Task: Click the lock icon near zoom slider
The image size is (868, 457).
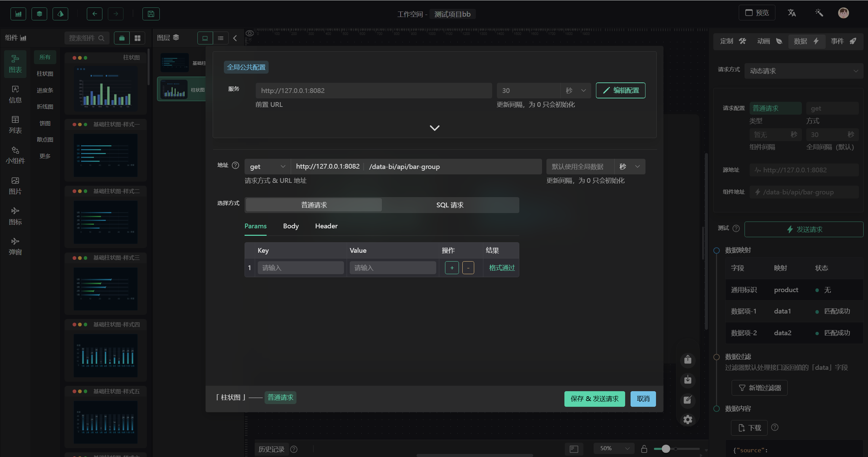Action: coord(644,449)
